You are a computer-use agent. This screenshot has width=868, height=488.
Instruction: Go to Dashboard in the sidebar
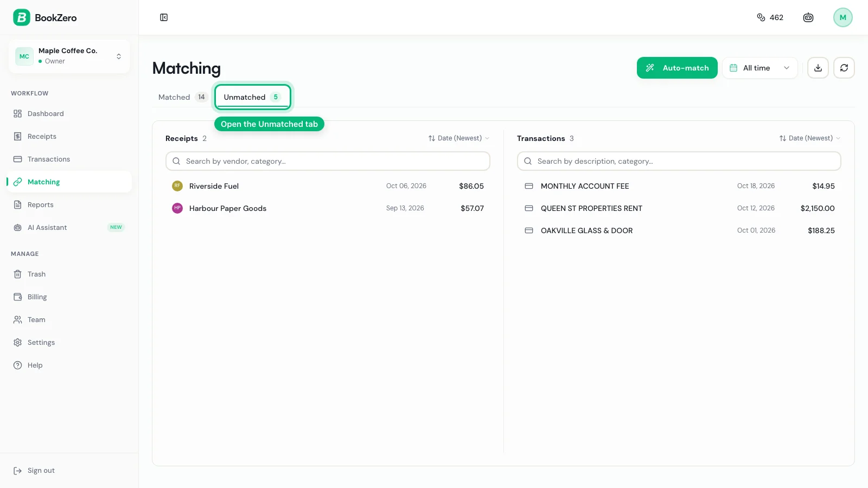tap(69, 113)
